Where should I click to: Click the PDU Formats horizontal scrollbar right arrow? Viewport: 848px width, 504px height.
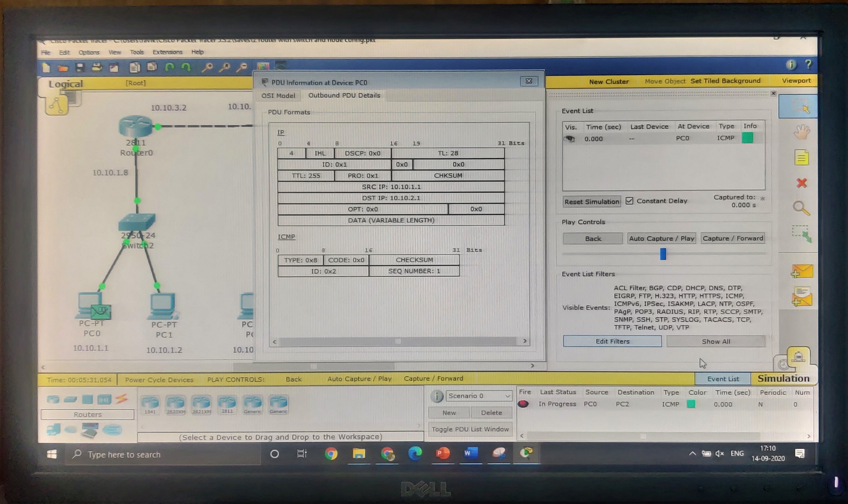tap(525, 341)
